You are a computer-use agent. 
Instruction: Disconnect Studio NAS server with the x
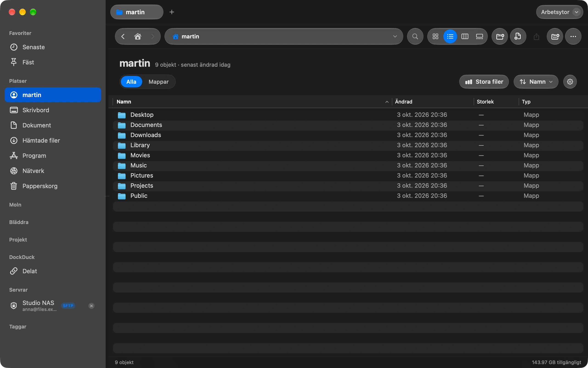(x=91, y=306)
